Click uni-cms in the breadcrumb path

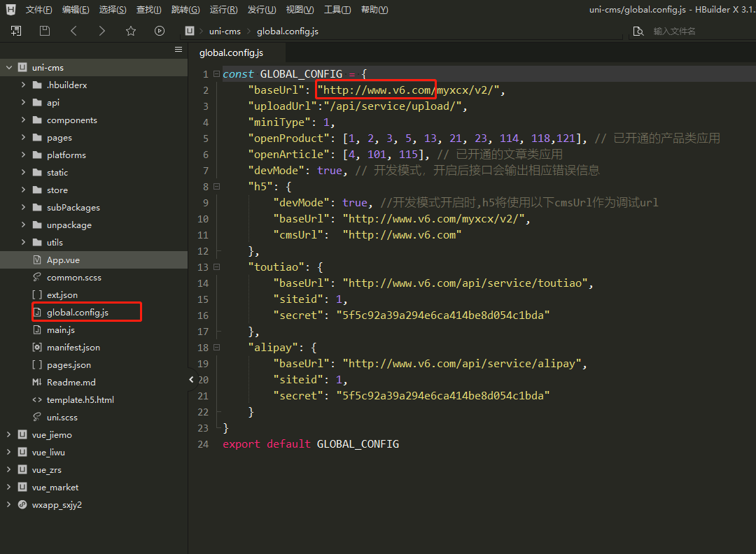(x=224, y=31)
